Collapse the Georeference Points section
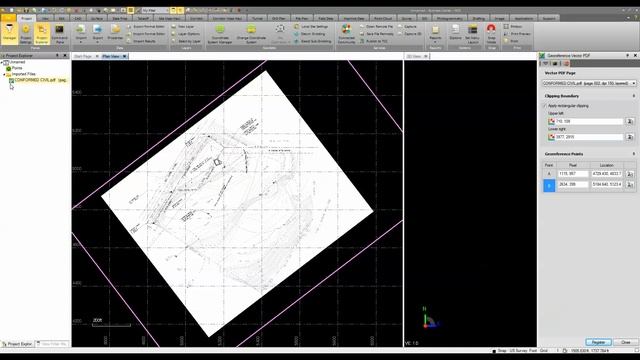The width and height of the screenshot is (640, 360). click(x=634, y=154)
